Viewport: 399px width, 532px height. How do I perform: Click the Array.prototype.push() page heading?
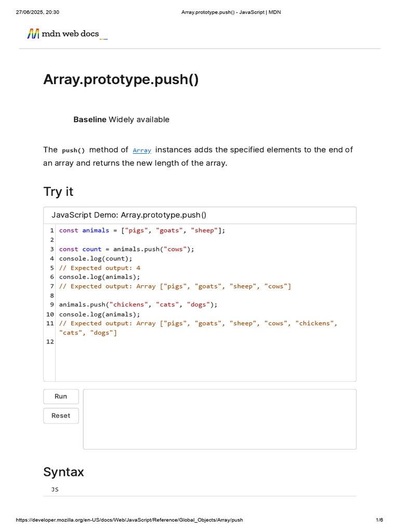[x=121, y=79]
